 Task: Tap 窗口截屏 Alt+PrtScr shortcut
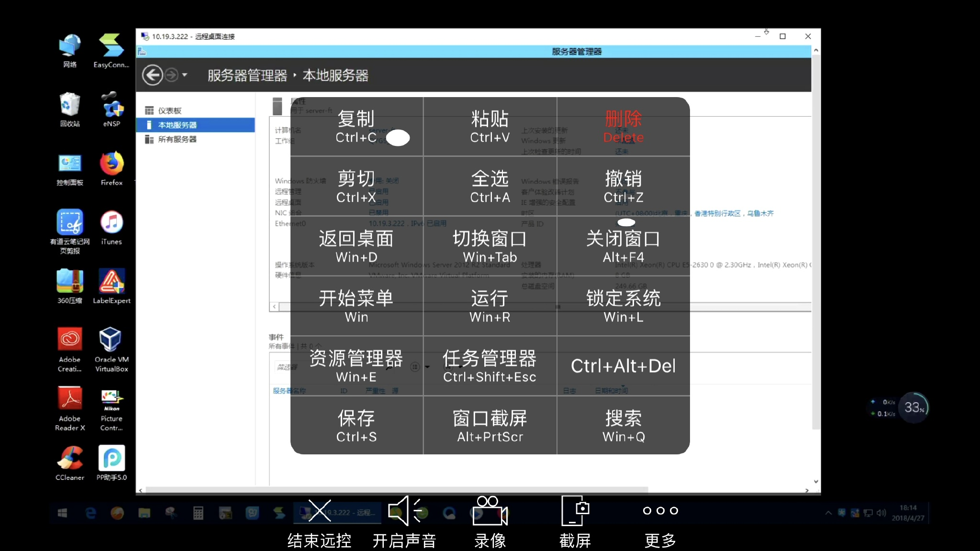[490, 425]
